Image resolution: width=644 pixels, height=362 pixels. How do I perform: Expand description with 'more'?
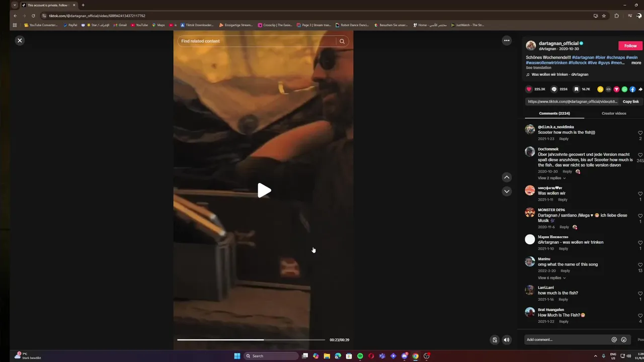coord(636,63)
